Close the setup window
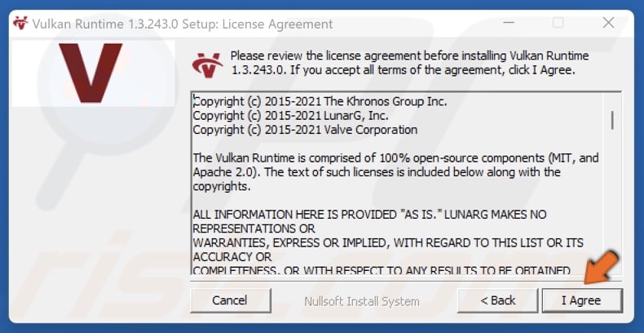Viewport: 644px width, 333px height. point(608,23)
